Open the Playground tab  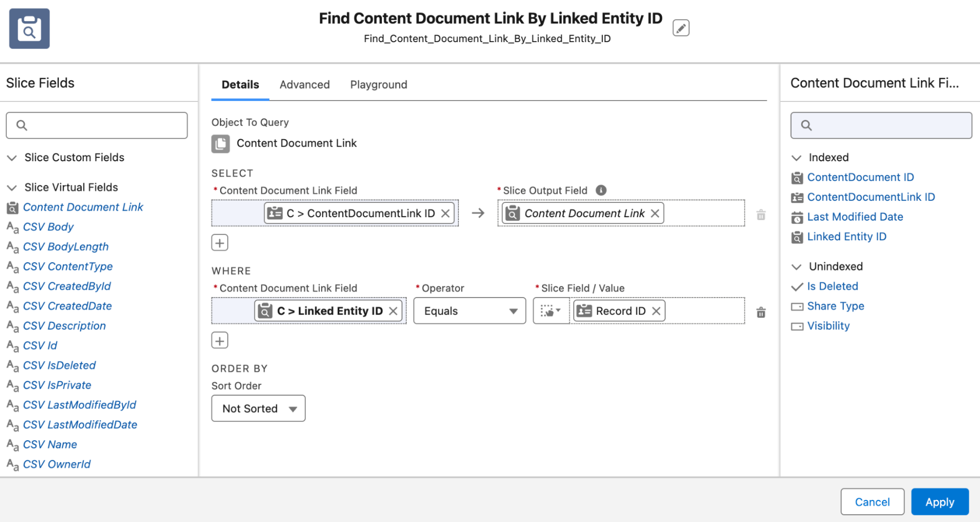378,84
